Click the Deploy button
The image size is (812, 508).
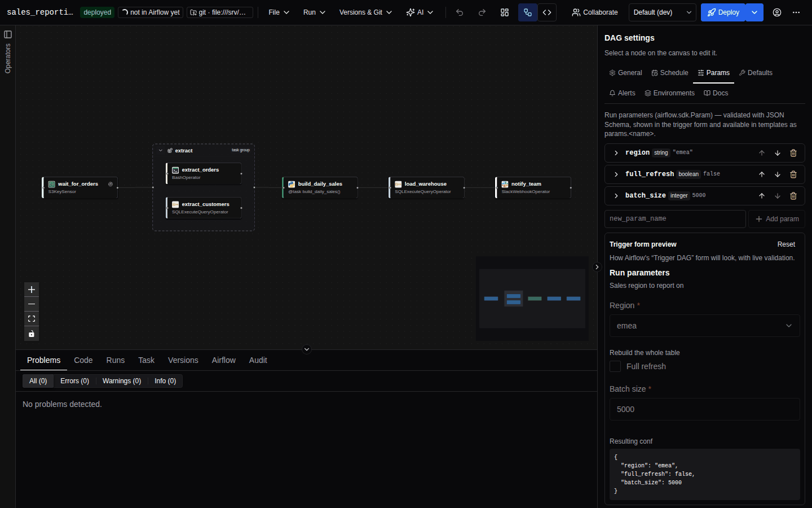click(723, 12)
